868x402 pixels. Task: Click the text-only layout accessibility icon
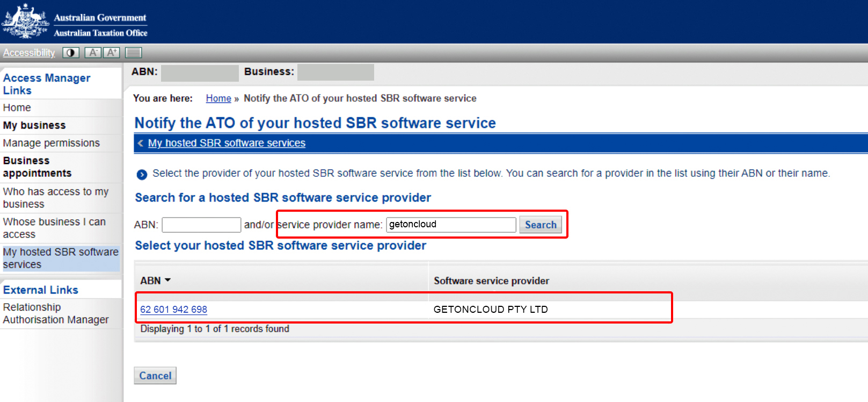tap(133, 53)
